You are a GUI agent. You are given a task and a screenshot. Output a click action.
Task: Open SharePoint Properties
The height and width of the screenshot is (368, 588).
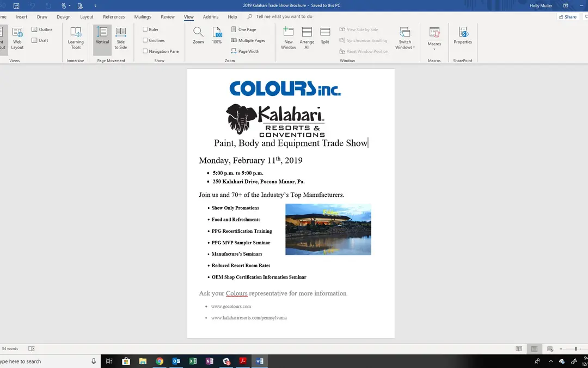point(463,35)
